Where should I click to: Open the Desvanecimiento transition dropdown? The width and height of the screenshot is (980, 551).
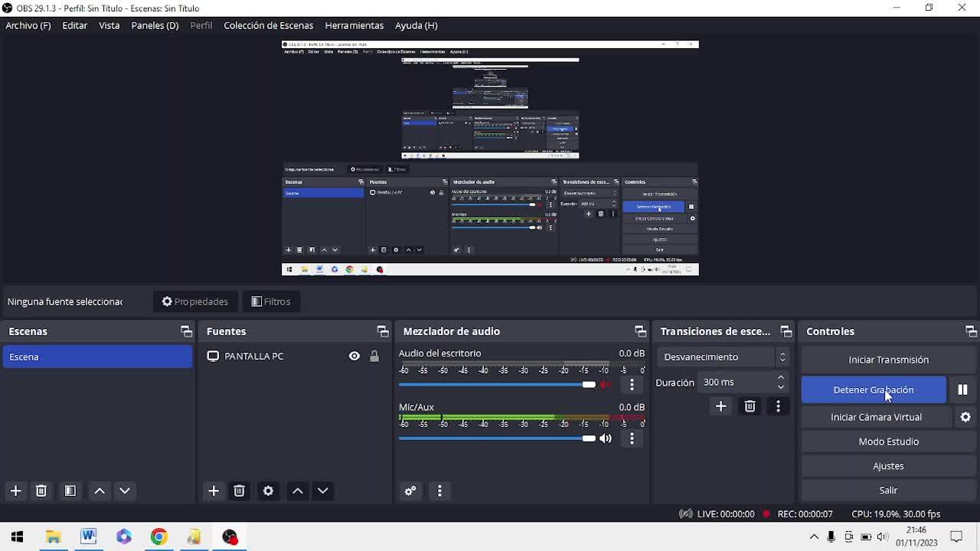(723, 357)
